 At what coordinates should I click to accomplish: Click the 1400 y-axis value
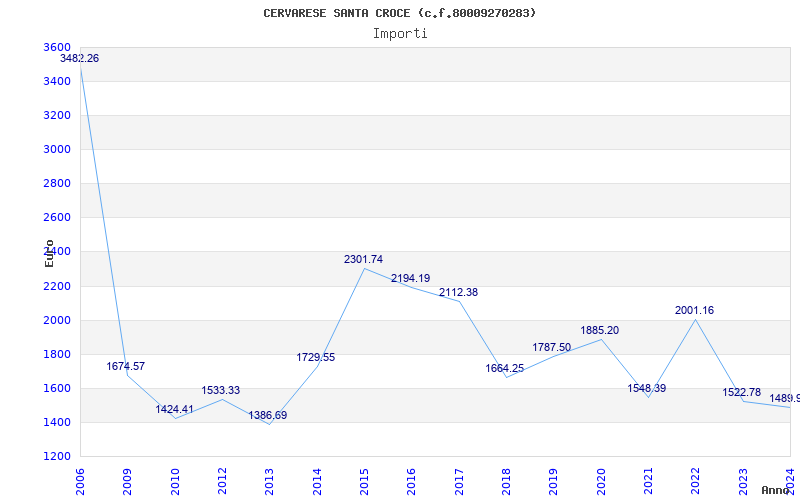[57, 422]
